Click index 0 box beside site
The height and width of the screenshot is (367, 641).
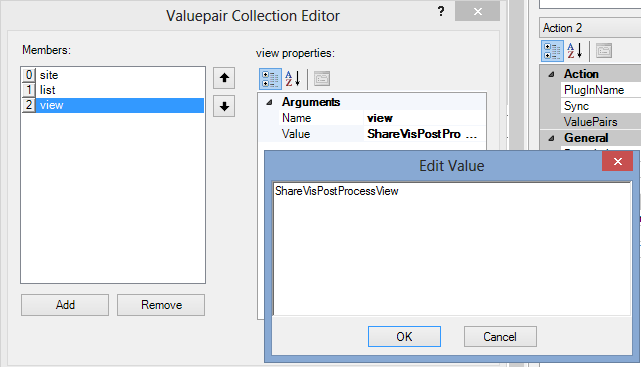[29, 75]
